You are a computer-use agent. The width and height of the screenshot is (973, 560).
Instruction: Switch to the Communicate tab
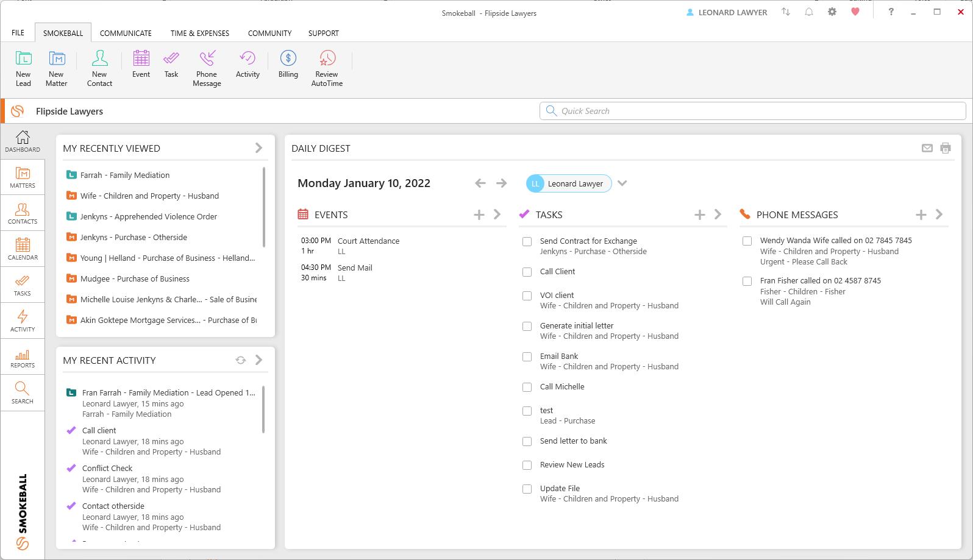(x=126, y=33)
